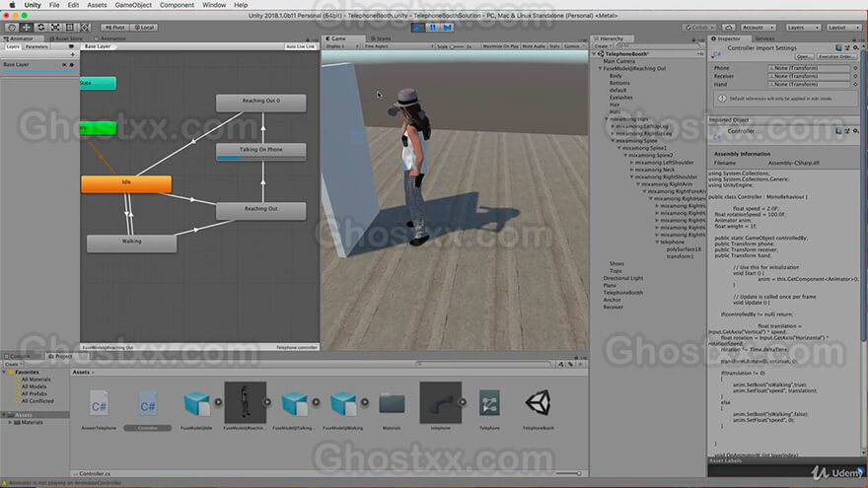Select the Controller C# script asset
The image size is (868, 488).
point(148,408)
